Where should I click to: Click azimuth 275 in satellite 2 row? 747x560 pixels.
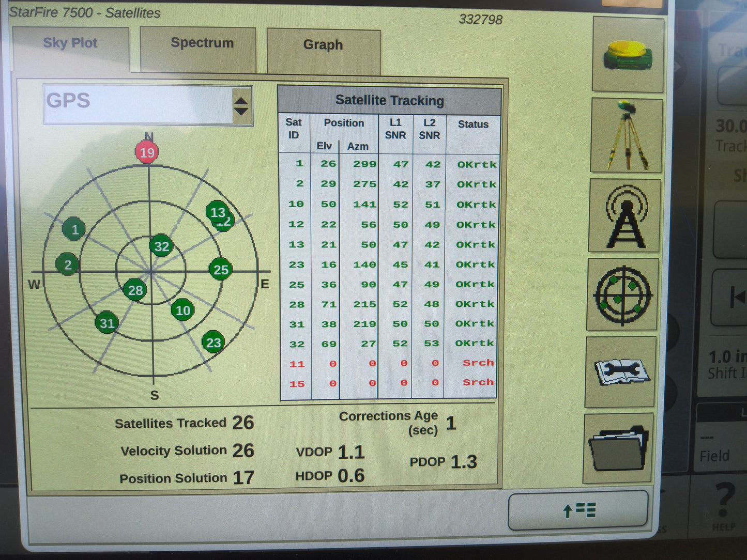click(364, 184)
